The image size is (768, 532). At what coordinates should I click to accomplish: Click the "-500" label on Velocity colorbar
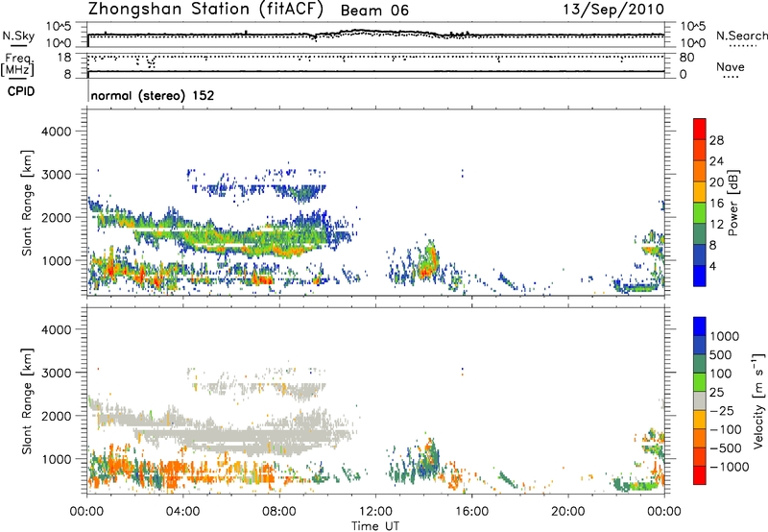pos(726,448)
